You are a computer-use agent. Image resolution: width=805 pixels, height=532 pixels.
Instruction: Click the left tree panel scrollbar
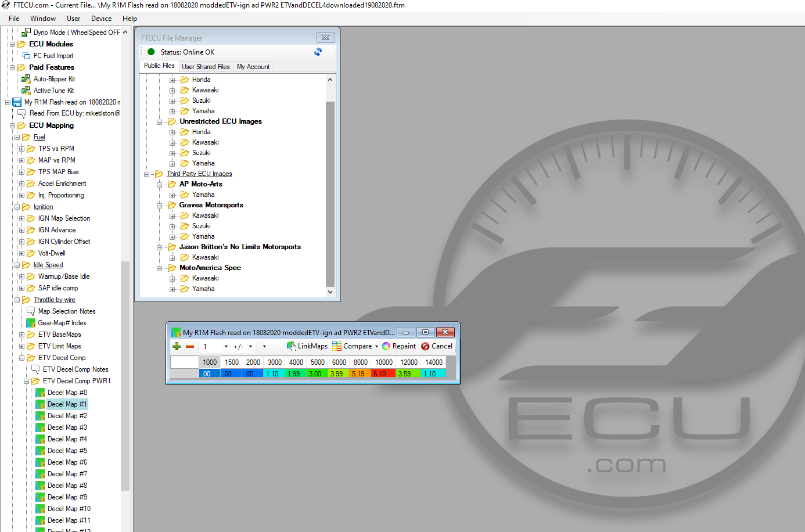125,376
